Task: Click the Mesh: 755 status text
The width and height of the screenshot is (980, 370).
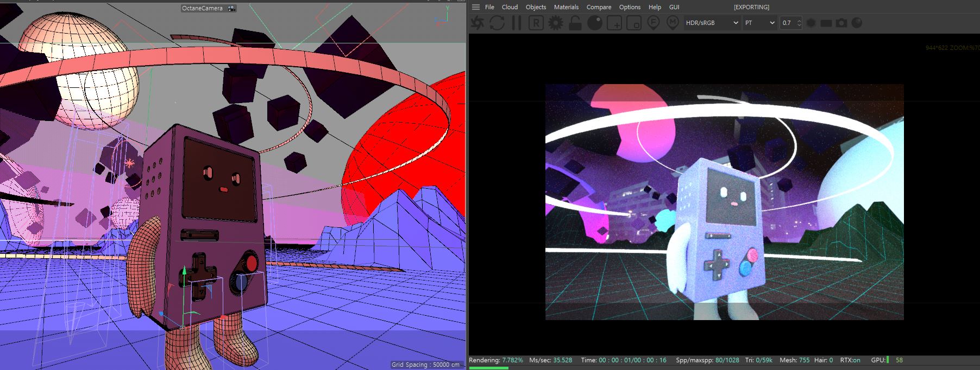Action: [x=794, y=360]
